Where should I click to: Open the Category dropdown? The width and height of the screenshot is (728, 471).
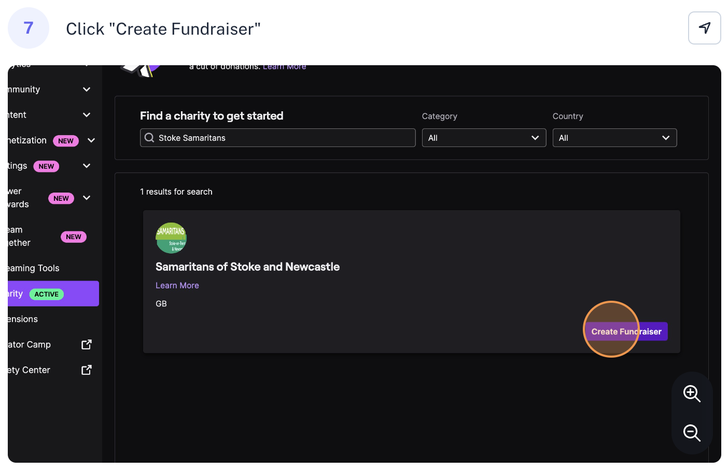[483, 138]
